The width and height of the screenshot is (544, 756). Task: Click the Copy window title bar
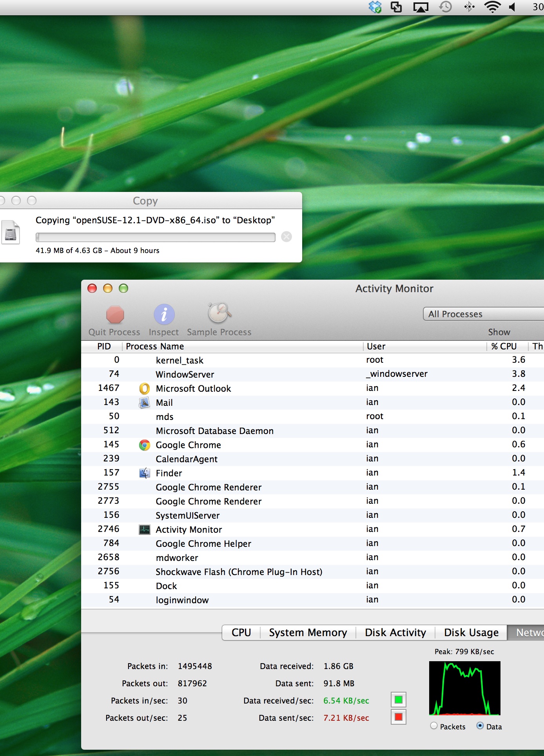tap(151, 201)
